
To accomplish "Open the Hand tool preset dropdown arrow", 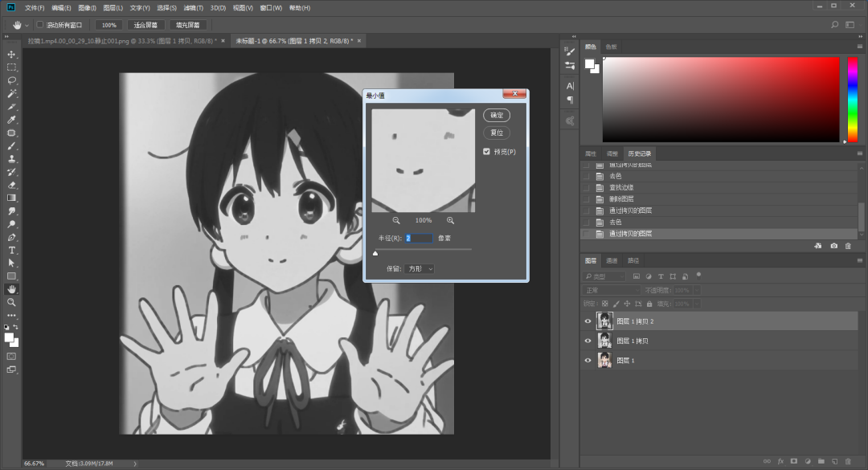I will [27, 26].
